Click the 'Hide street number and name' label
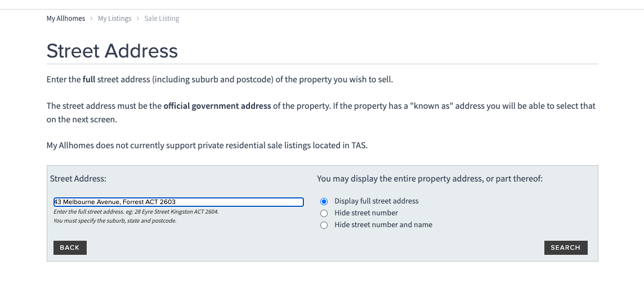644x283 pixels. [383, 225]
